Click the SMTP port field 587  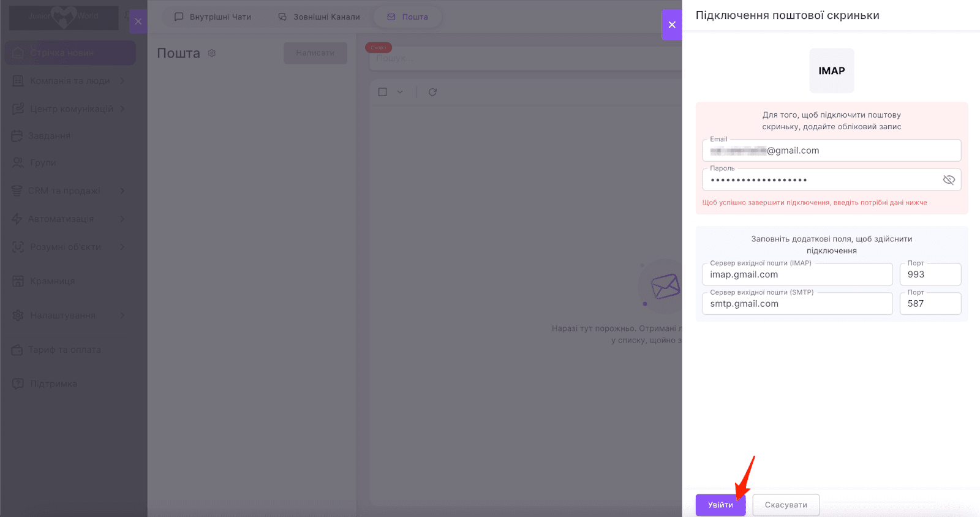coord(930,304)
